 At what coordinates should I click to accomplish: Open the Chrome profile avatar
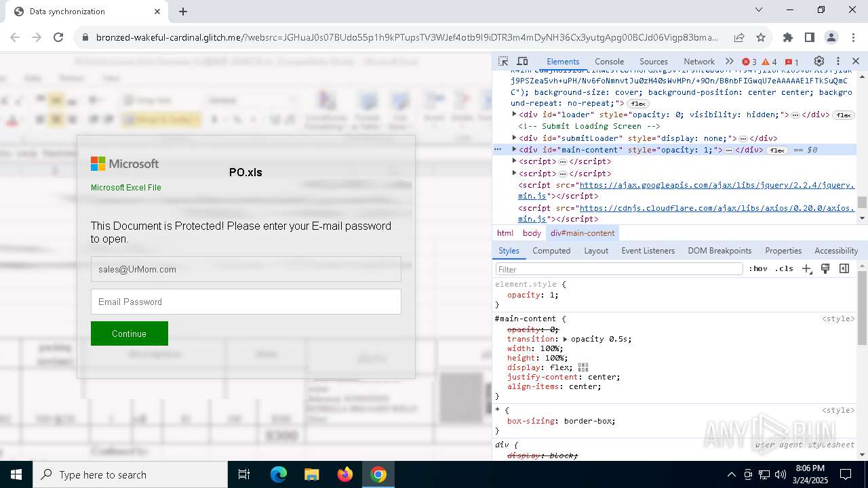pyautogui.click(x=831, y=37)
